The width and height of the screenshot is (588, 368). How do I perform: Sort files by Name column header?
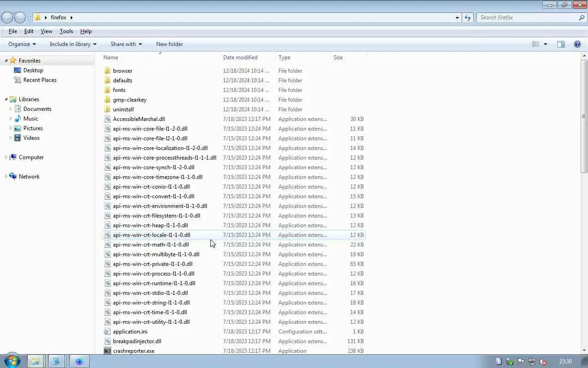click(160, 57)
